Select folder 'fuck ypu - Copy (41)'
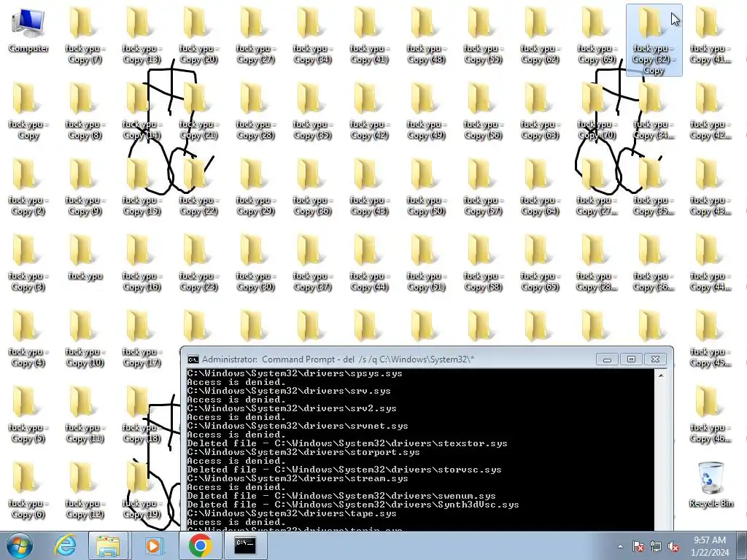This screenshot has height=560, width=747. (x=369, y=36)
